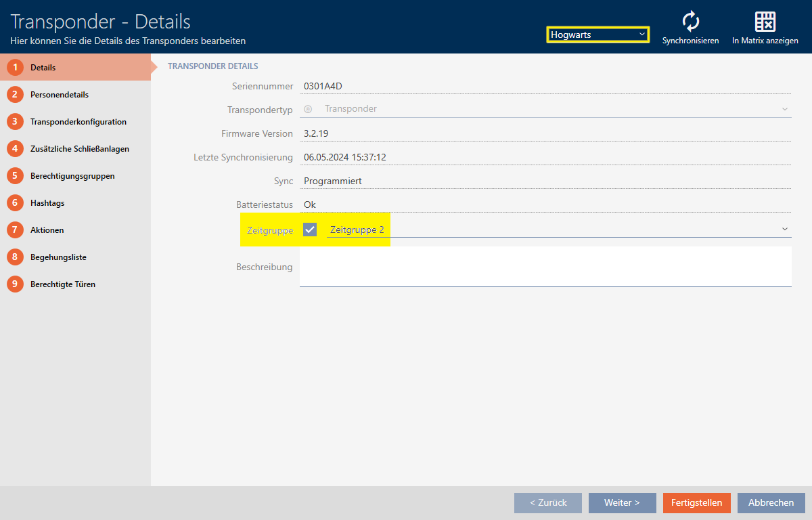The height and width of the screenshot is (520, 812).
Task: Open the In Matrix anzeigen icon
Action: click(765, 22)
